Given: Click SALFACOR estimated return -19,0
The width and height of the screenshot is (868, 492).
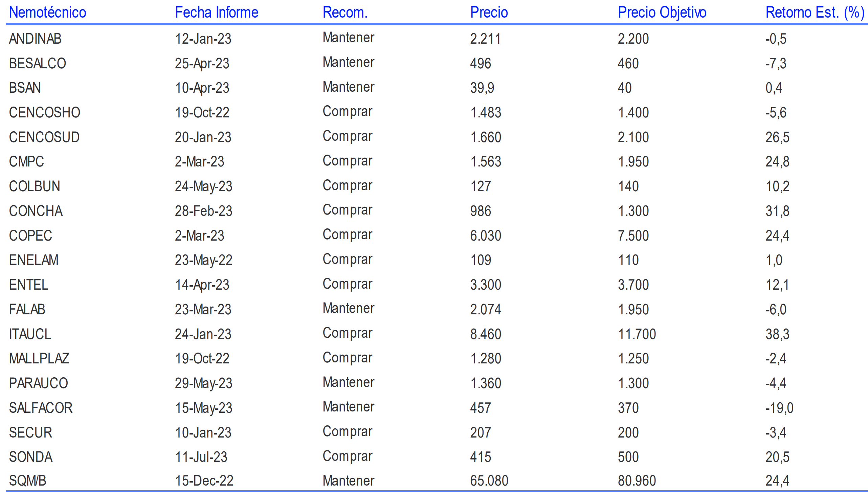Looking at the screenshot, I should 779,408.
